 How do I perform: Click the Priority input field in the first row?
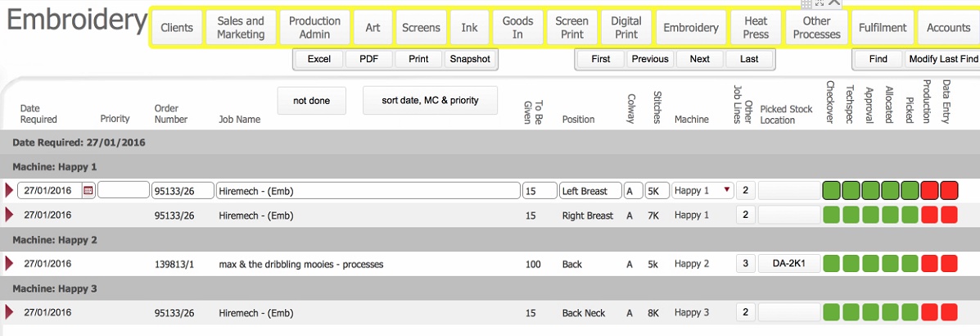click(x=123, y=191)
